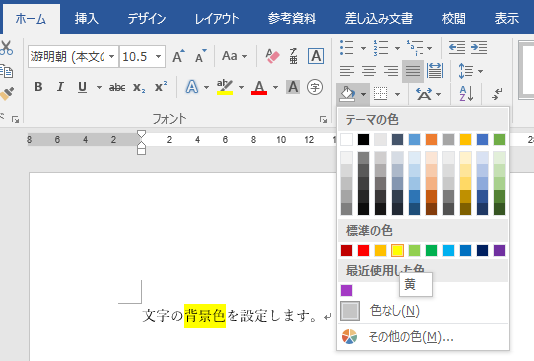Viewport: 534px width, 361px height.
Task: Choose 色なし(N) in shading menu
Action: 423,311
